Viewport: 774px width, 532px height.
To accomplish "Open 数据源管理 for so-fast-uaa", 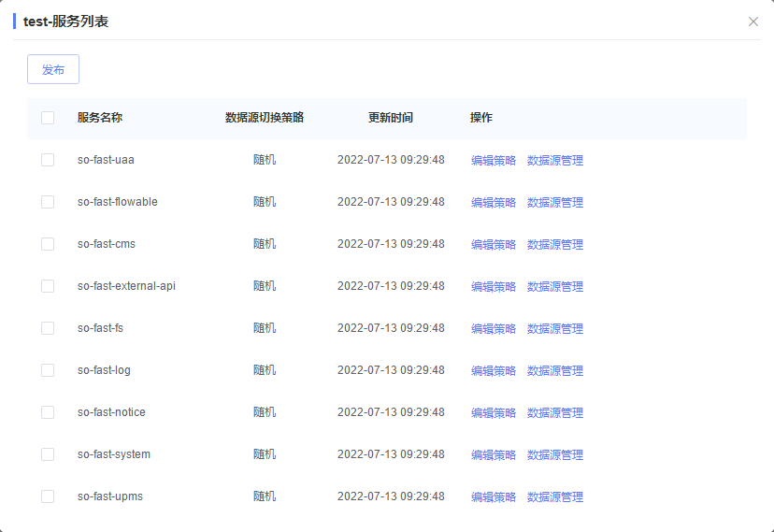I will point(555,161).
